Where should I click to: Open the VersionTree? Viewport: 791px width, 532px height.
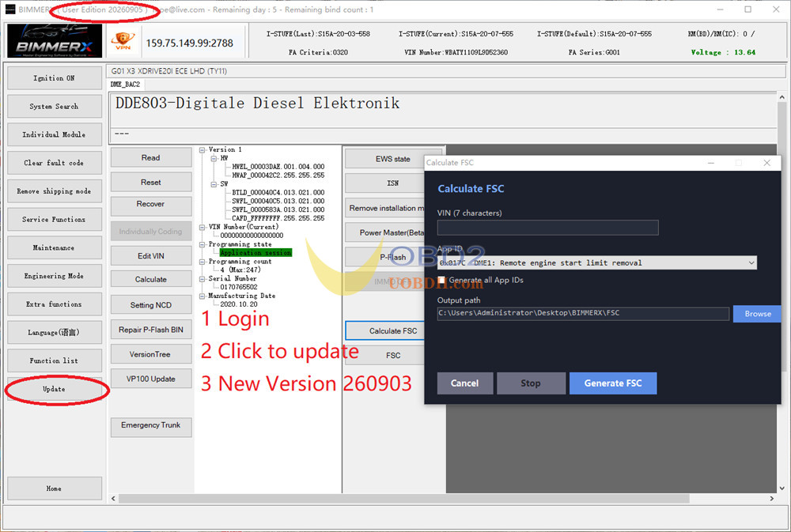point(151,354)
